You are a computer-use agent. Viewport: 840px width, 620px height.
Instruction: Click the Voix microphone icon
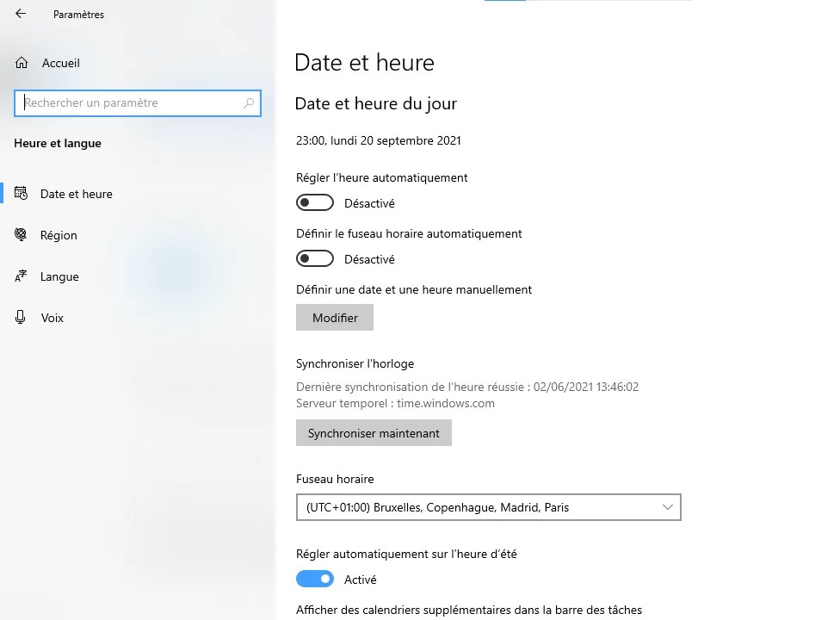pos(20,317)
